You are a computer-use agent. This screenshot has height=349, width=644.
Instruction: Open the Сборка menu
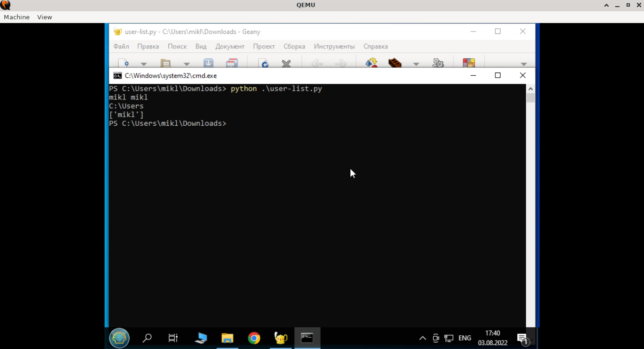(x=294, y=46)
